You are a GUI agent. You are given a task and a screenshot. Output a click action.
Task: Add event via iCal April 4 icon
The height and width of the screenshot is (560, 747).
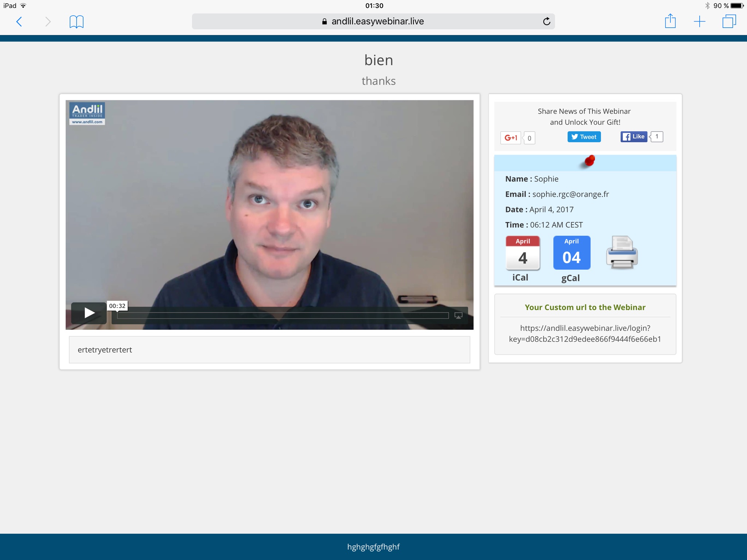[522, 253]
